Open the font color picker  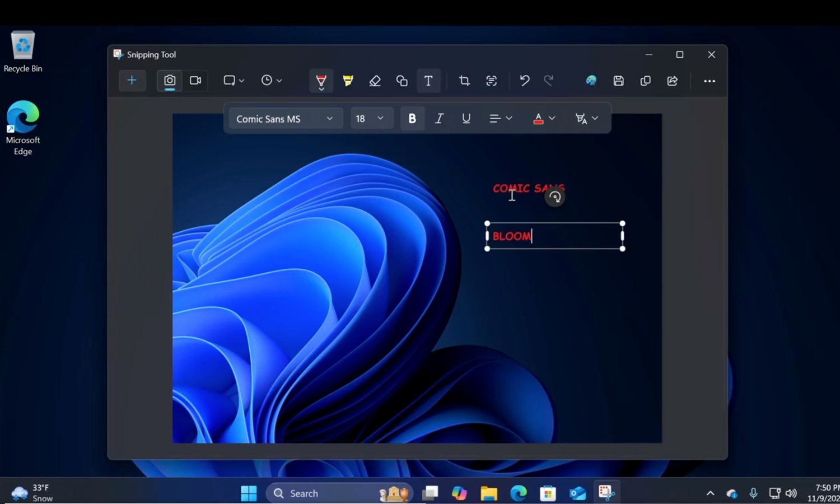click(543, 118)
